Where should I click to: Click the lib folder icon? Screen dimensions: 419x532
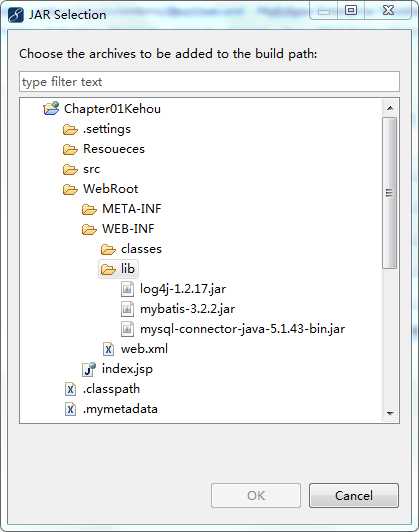coord(108,269)
